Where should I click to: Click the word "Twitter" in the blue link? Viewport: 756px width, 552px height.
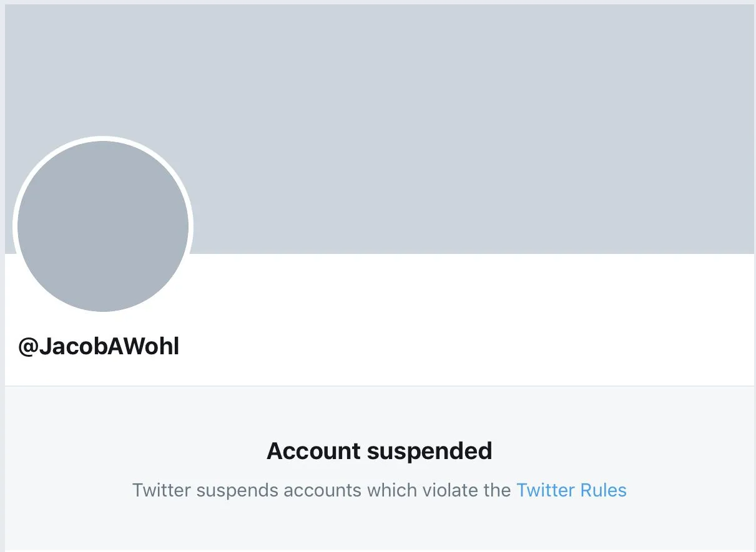[546, 490]
